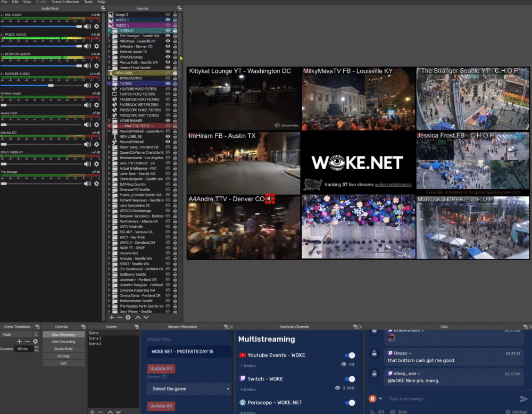Open the Fade transition dropdown

[x=19, y=335]
